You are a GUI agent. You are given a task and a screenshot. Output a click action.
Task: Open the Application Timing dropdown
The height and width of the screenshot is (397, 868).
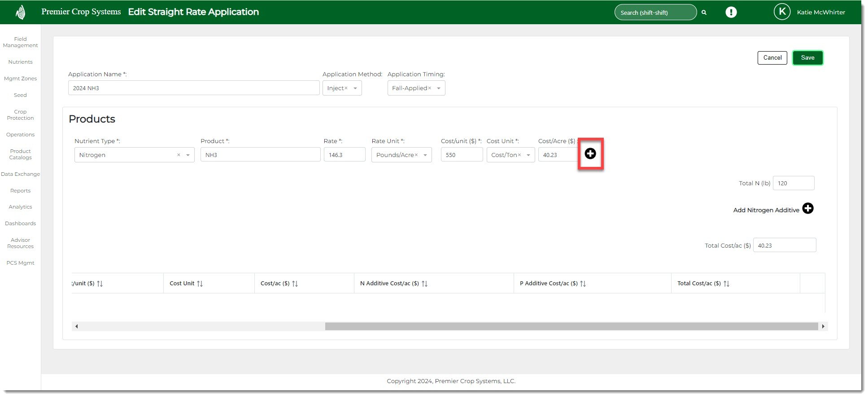tap(438, 88)
